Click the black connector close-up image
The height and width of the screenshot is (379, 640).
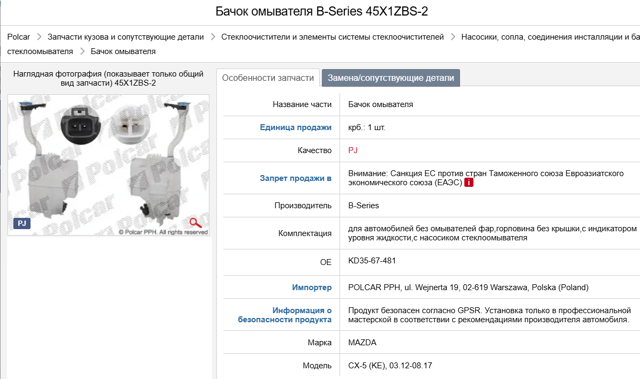point(80,125)
